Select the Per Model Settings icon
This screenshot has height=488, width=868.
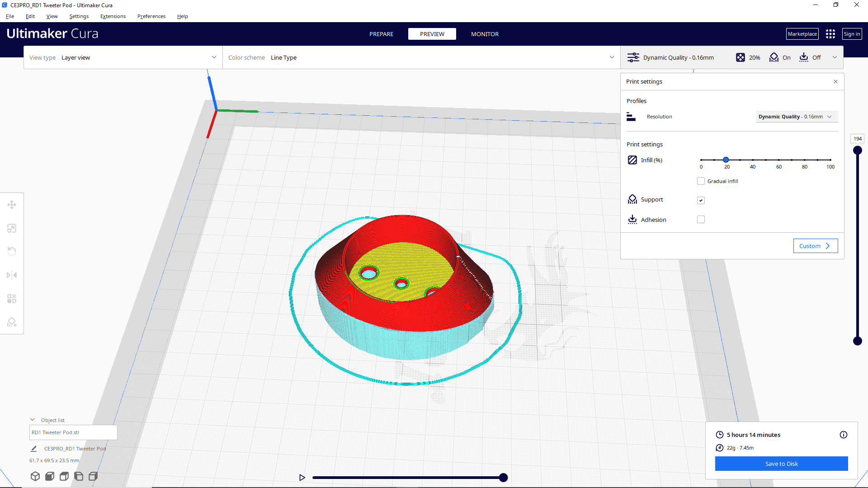tap(12, 299)
